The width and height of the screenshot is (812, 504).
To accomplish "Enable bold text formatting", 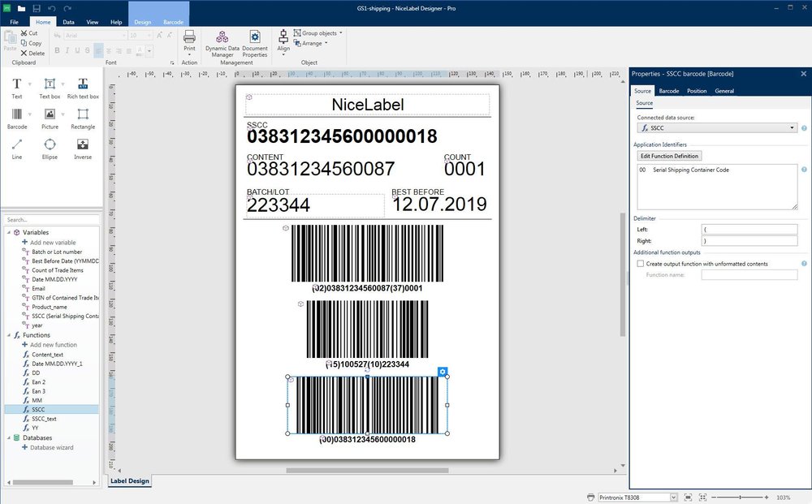I will pos(55,50).
